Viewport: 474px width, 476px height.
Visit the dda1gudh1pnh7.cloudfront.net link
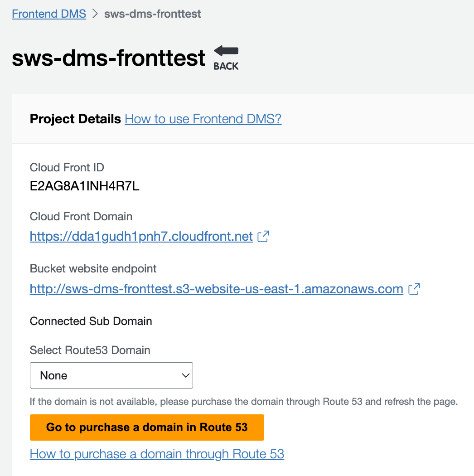click(x=141, y=237)
